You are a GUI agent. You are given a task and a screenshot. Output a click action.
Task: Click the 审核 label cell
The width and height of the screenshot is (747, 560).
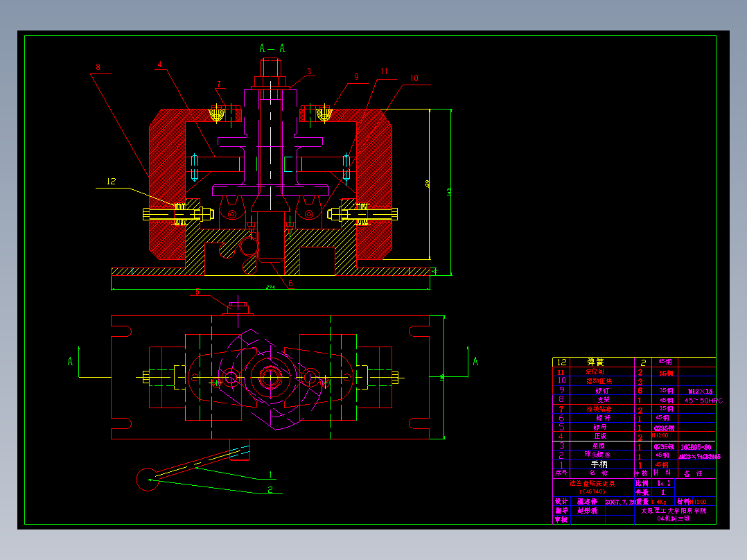[x=562, y=520]
